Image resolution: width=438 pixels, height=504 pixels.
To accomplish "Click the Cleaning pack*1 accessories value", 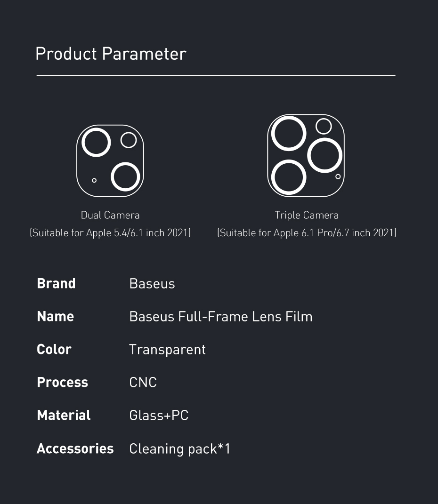I will (x=180, y=449).
